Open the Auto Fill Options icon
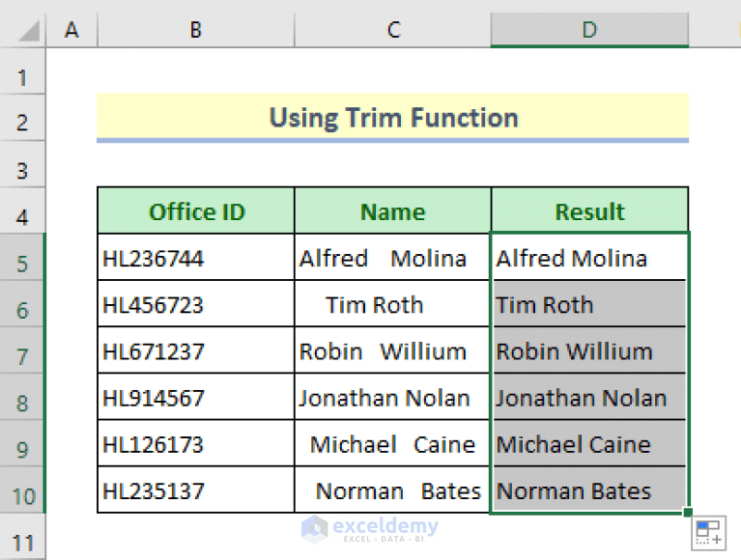The image size is (741, 560). [708, 533]
